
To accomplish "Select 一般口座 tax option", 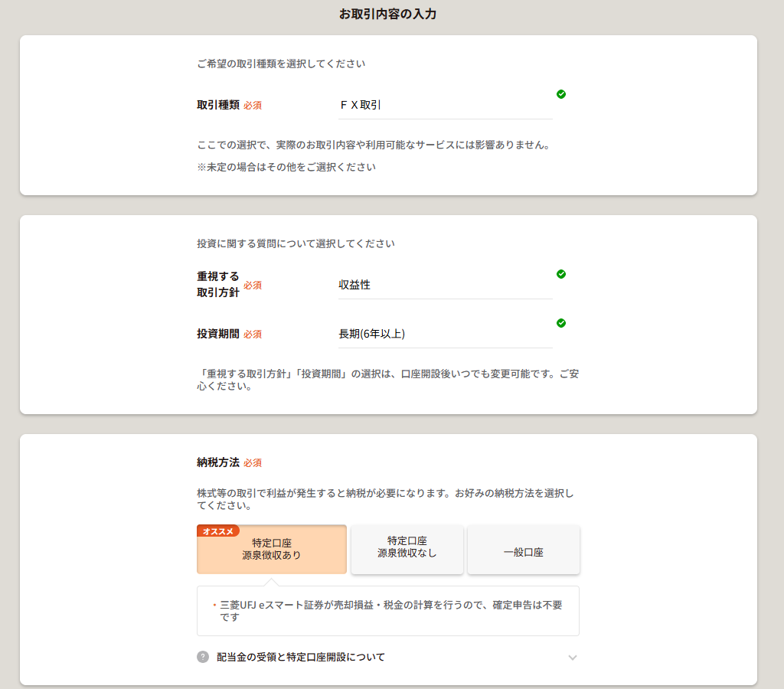I will tap(524, 549).
